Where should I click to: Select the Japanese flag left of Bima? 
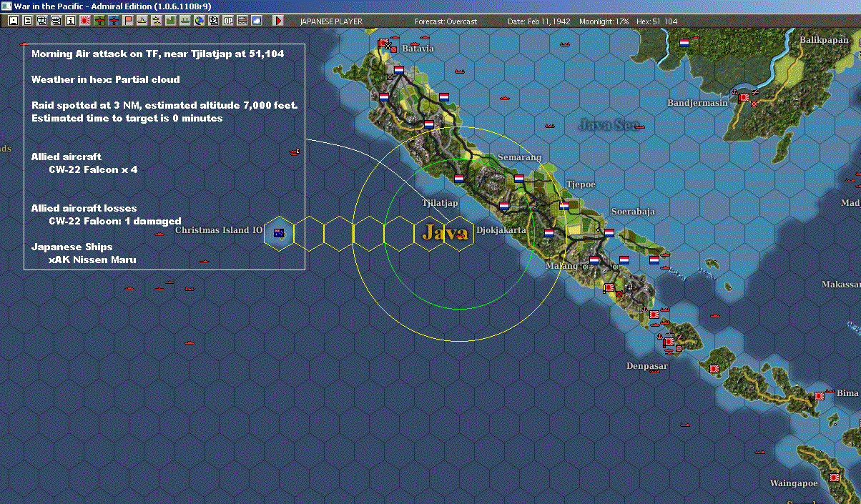click(x=820, y=395)
